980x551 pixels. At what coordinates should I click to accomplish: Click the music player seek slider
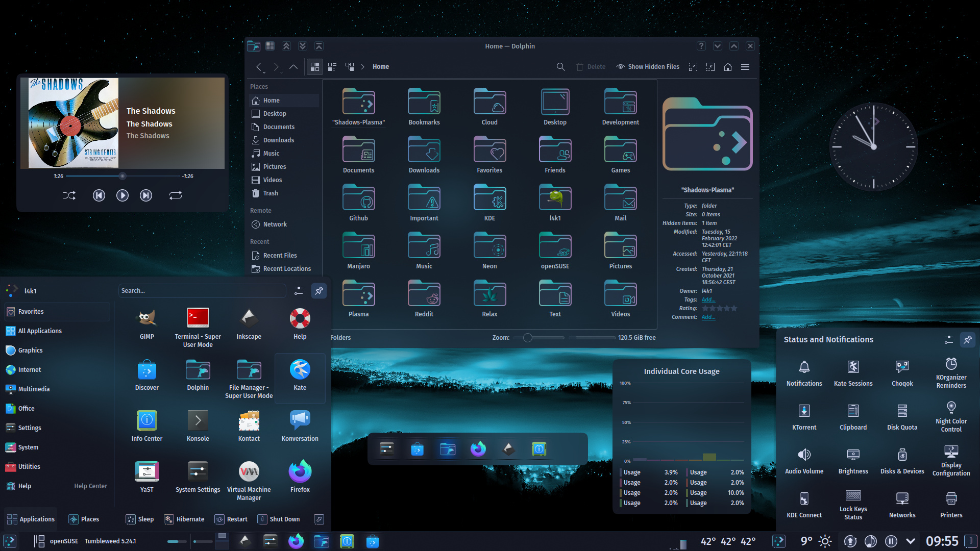(x=122, y=176)
